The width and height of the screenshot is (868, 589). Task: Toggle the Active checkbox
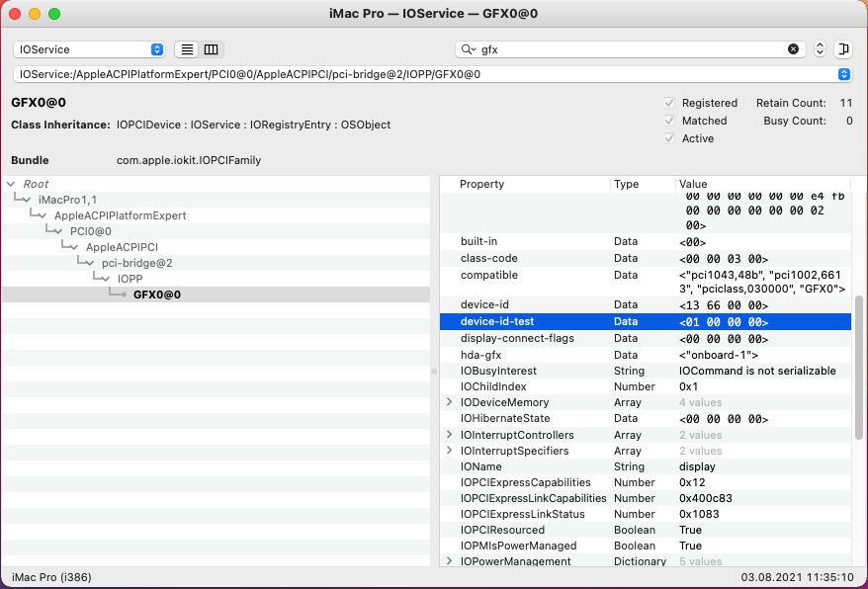[x=669, y=138]
